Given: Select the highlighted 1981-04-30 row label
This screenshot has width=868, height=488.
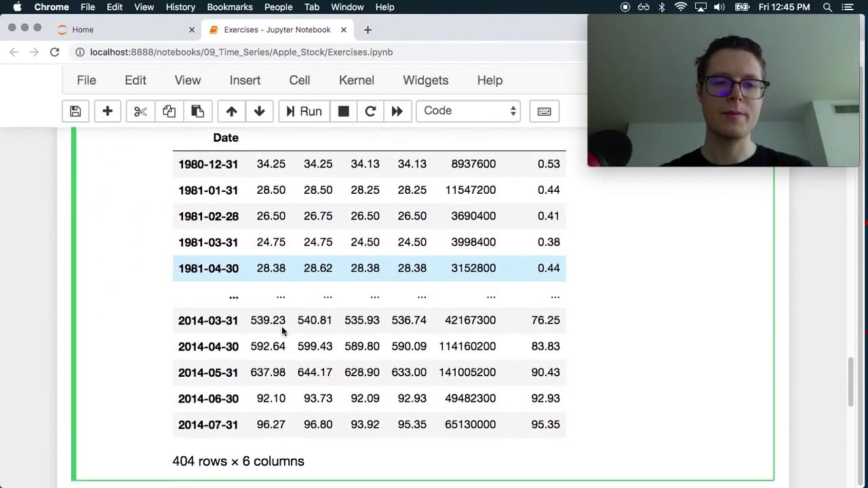Looking at the screenshot, I should coord(208,268).
